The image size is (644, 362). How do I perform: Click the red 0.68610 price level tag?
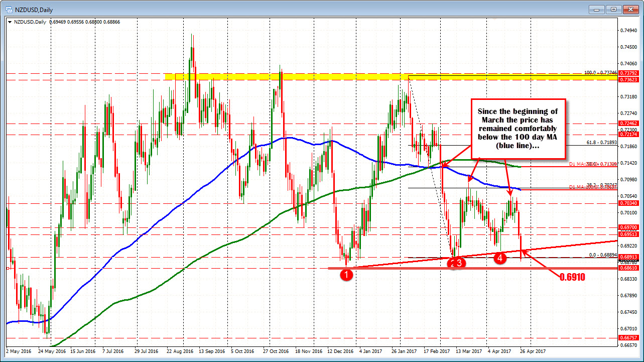pyautogui.click(x=628, y=269)
